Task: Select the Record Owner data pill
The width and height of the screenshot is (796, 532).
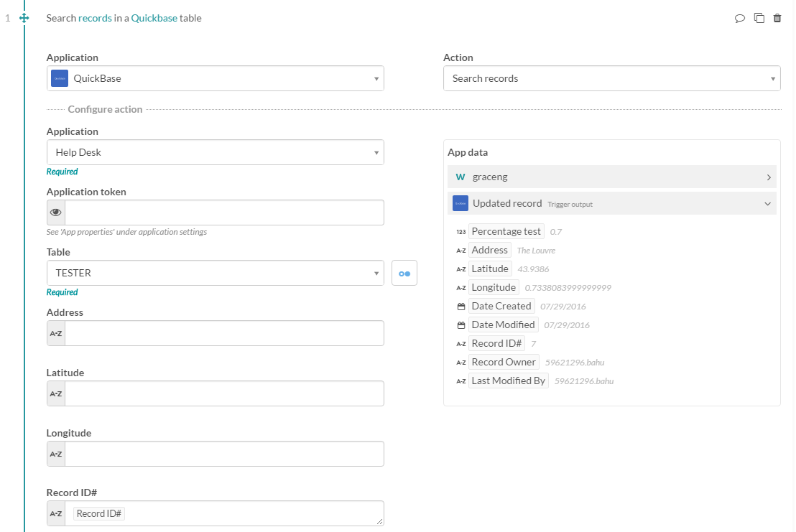Action: (504, 362)
